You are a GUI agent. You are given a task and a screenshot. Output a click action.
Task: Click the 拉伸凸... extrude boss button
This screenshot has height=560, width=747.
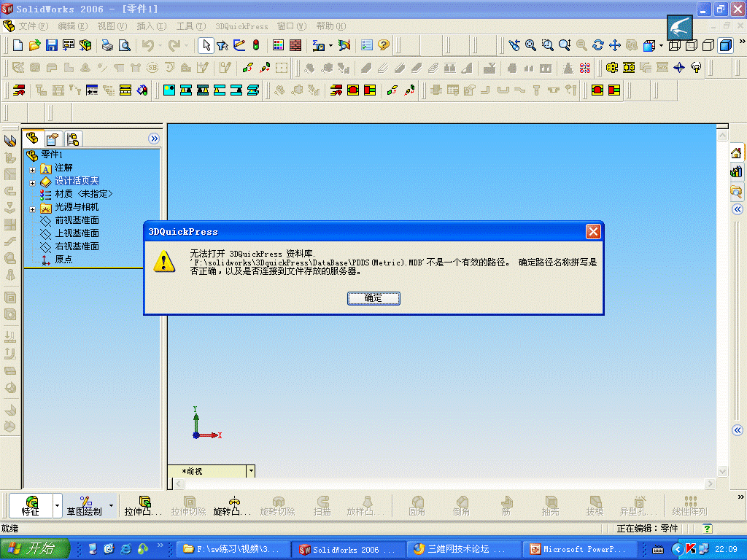143,506
